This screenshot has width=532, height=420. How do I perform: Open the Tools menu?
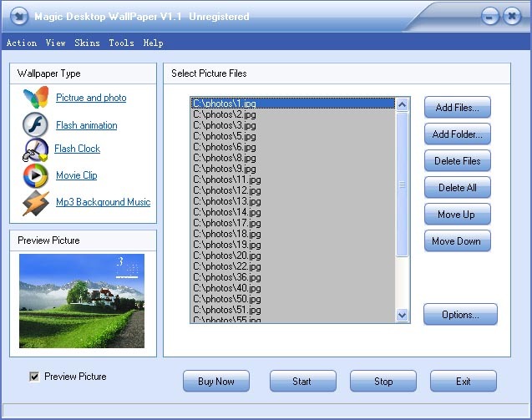click(x=121, y=43)
